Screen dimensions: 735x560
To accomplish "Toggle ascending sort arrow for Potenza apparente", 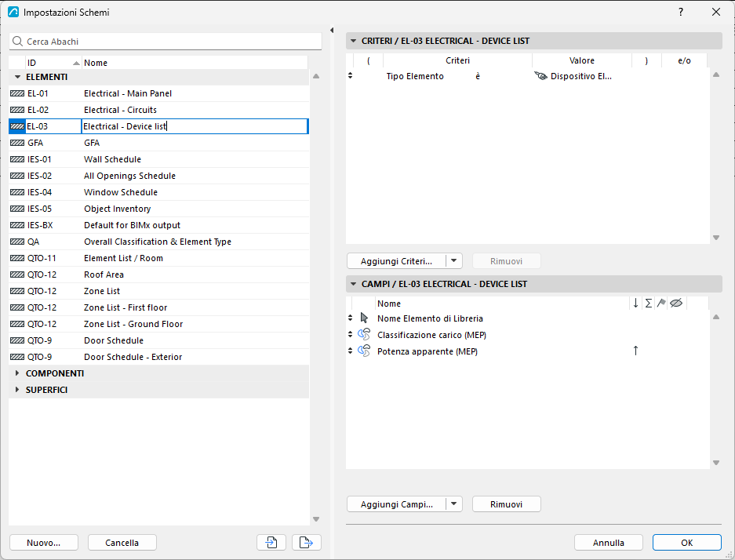I will click(x=635, y=351).
